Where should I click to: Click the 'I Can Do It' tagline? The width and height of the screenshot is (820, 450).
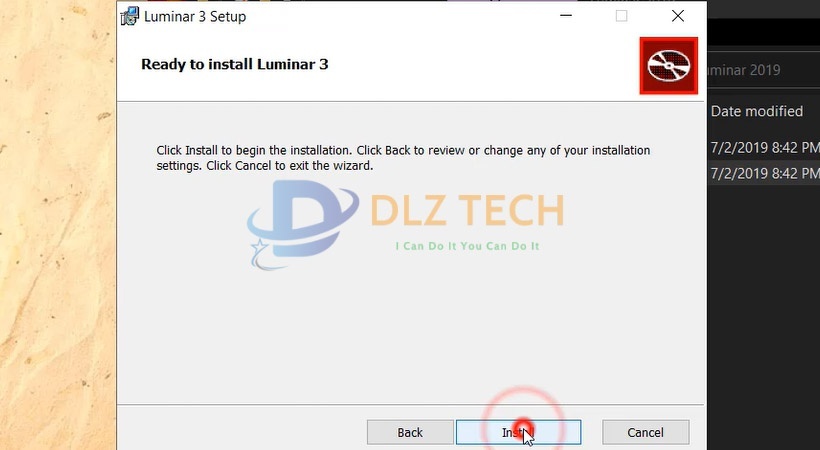click(467, 246)
